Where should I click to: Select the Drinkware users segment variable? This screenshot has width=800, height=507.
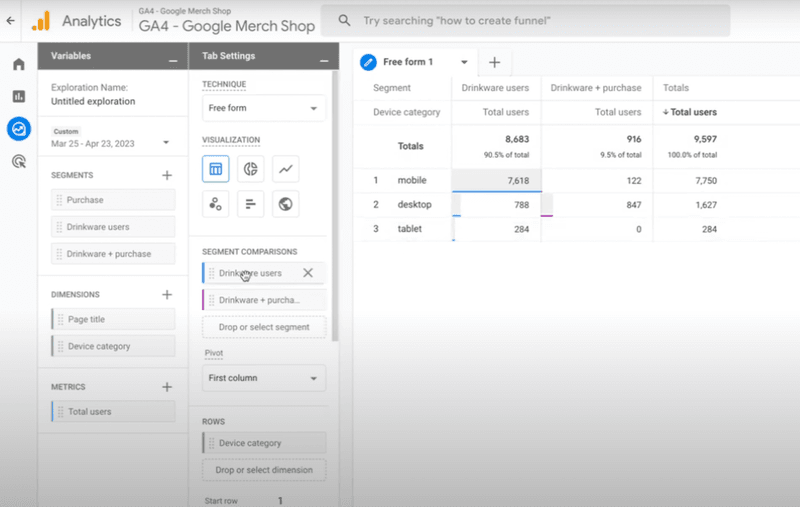pyautogui.click(x=113, y=227)
